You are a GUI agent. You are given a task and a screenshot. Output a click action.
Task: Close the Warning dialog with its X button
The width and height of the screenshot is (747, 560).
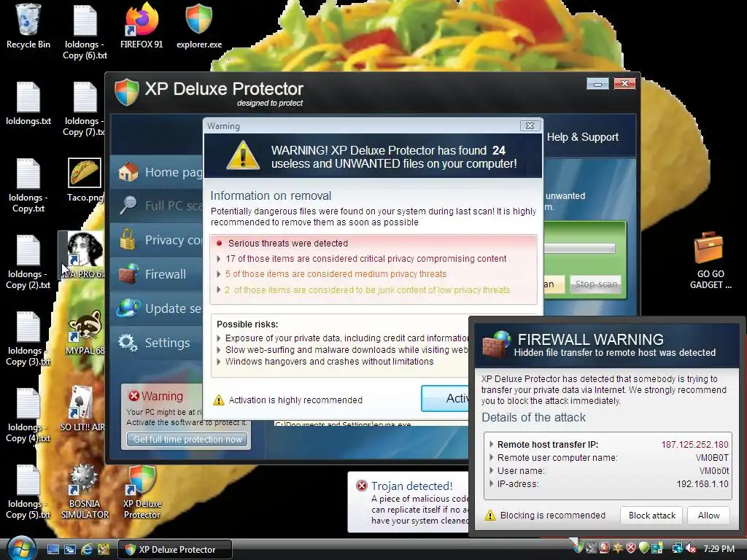[x=530, y=125]
